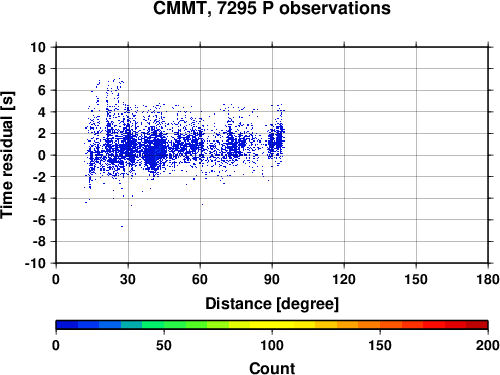Click colorbar tick label '100'
Viewport: 500px width, 375px height.
click(x=272, y=345)
